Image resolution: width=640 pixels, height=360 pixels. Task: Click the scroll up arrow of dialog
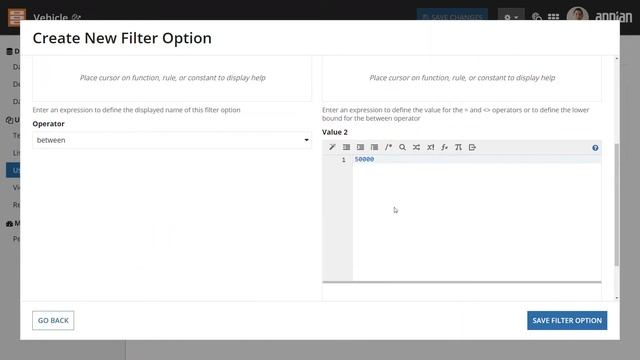[x=617, y=59]
